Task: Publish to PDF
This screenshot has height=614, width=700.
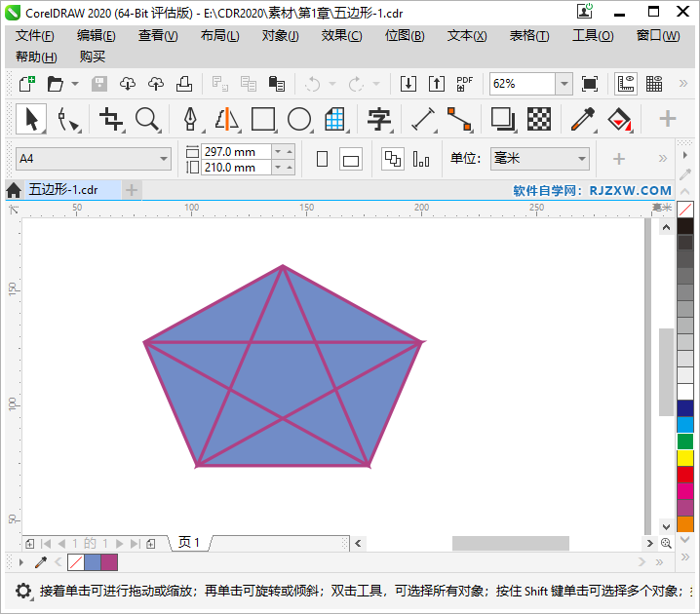Action: (464, 84)
